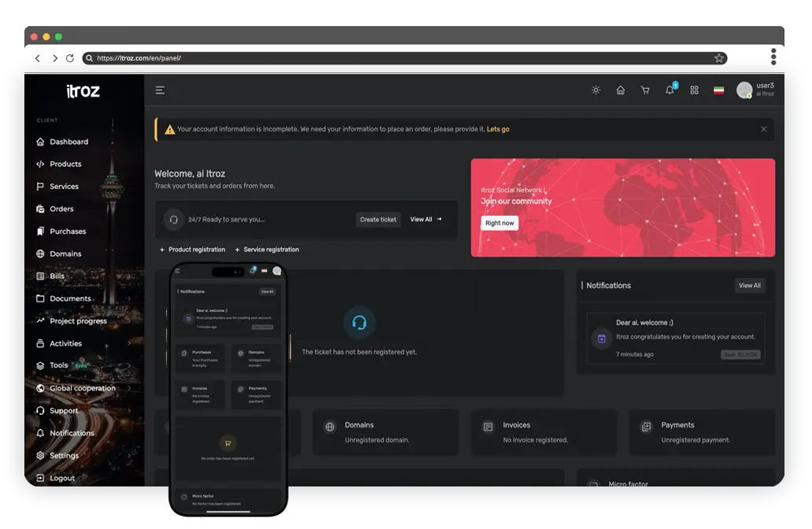
Task: Expand the Global cooperation chevron
Action: tap(130, 388)
